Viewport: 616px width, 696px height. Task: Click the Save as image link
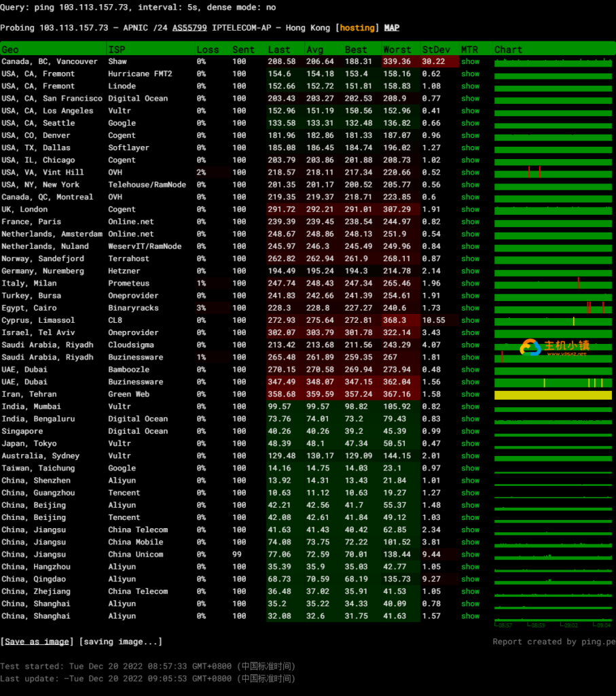[37, 642]
